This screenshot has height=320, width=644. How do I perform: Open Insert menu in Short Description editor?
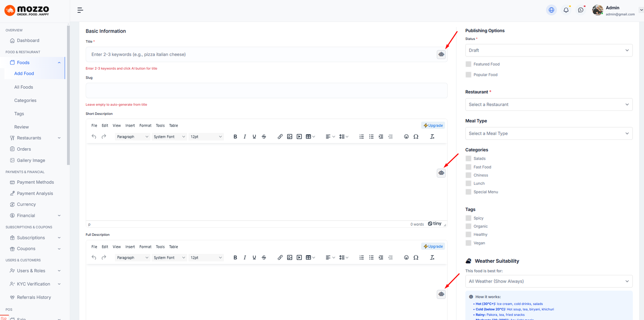pos(130,126)
